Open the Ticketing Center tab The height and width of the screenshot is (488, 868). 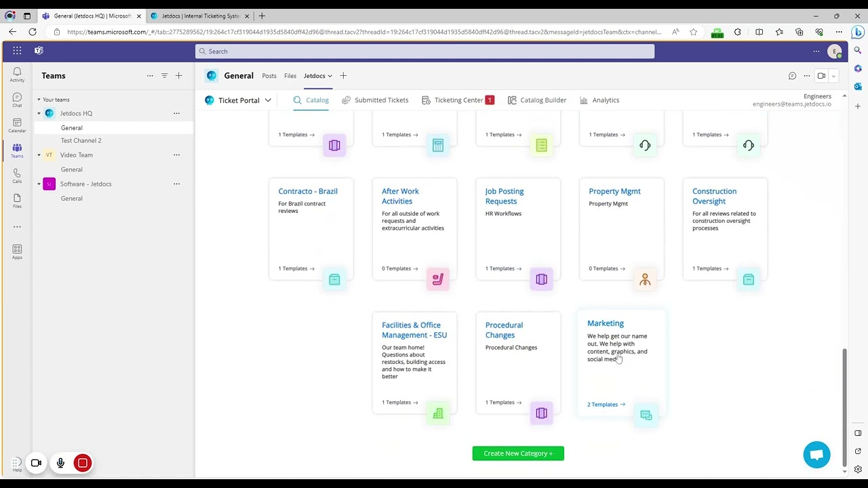(x=458, y=100)
